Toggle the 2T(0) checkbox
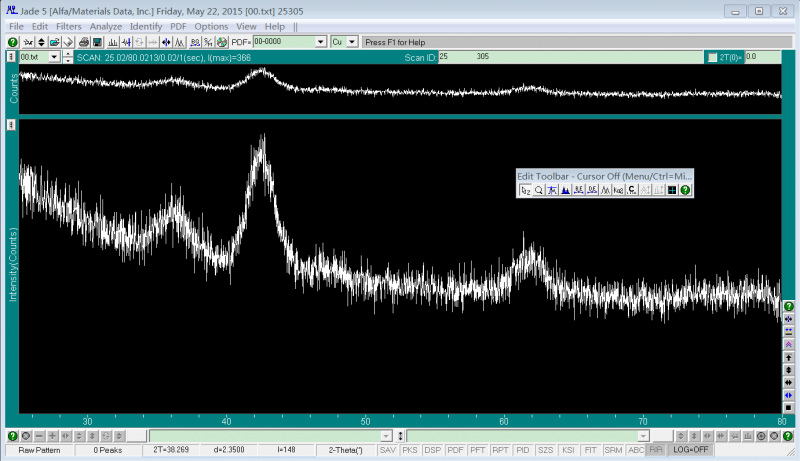800x461 pixels. tap(712, 58)
